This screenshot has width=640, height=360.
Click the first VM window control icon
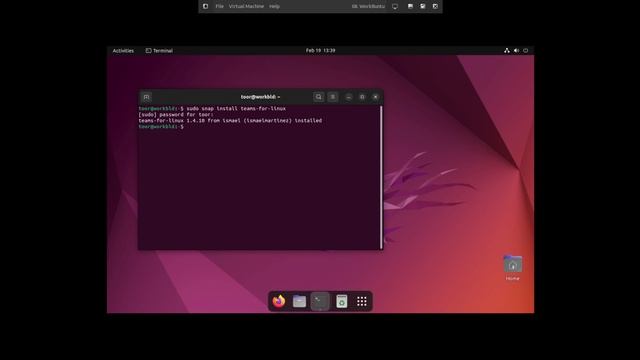pyautogui.click(x=410, y=7)
